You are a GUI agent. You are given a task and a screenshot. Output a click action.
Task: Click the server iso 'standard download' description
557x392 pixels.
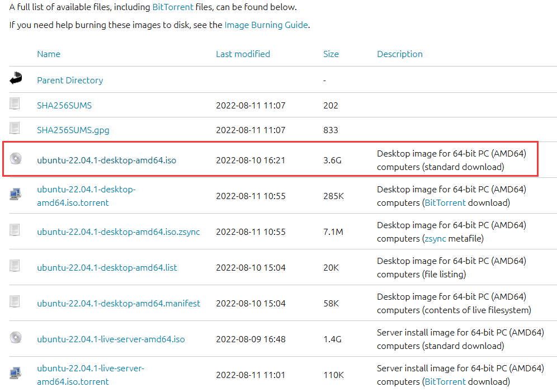coord(460,339)
